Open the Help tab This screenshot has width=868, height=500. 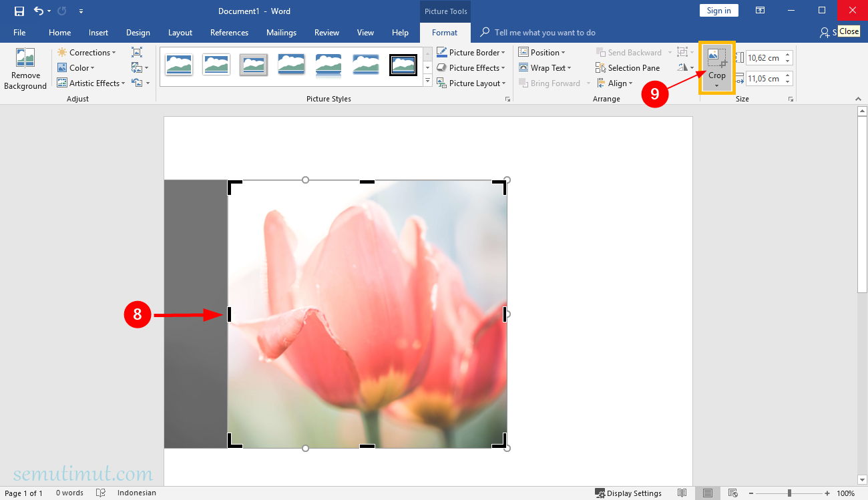400,32
